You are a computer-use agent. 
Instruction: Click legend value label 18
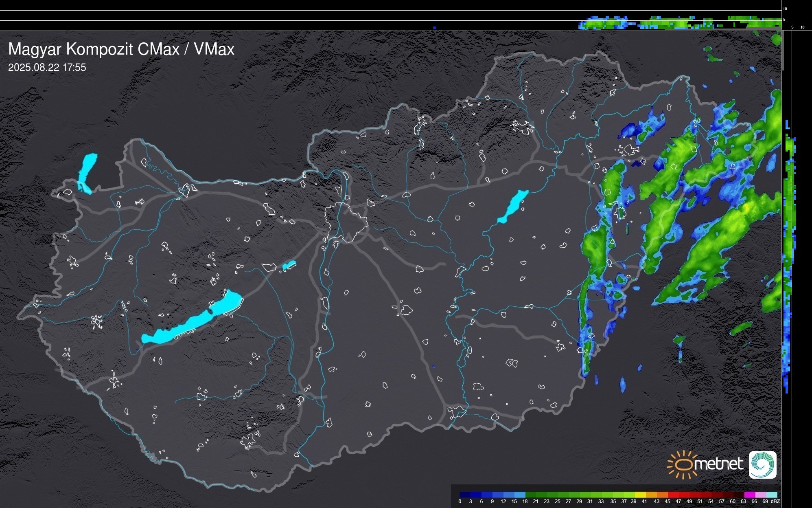525,501
